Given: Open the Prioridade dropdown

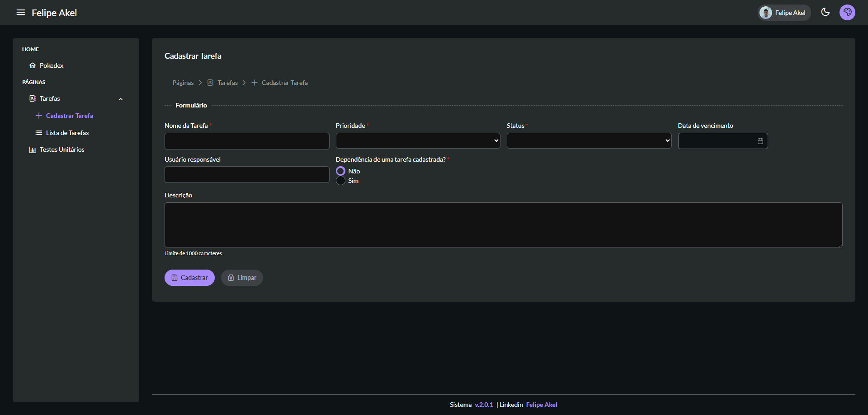Looking at the screenshot, I should pos(418,141).
